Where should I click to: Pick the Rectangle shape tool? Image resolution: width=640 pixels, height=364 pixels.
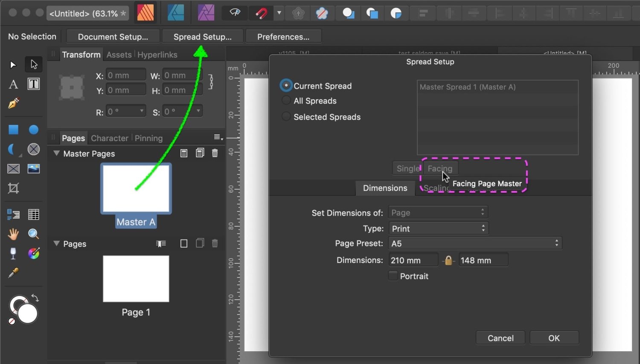(13, 130)
